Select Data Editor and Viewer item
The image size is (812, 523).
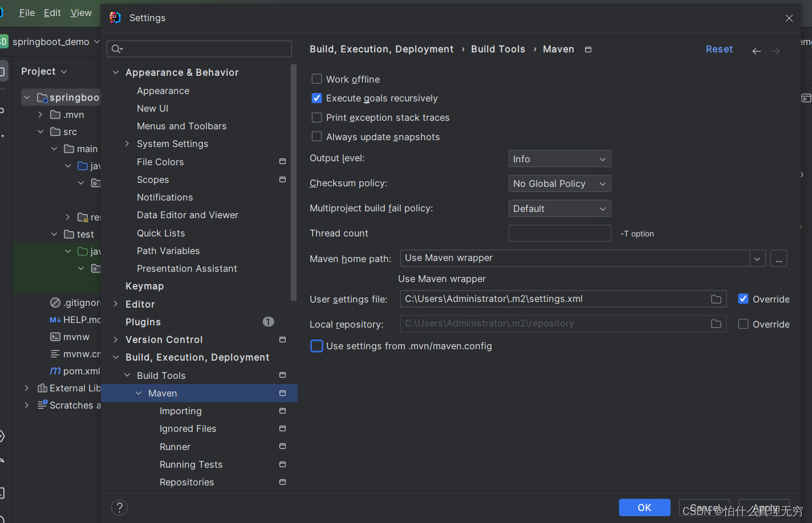(x=187, y=215)
